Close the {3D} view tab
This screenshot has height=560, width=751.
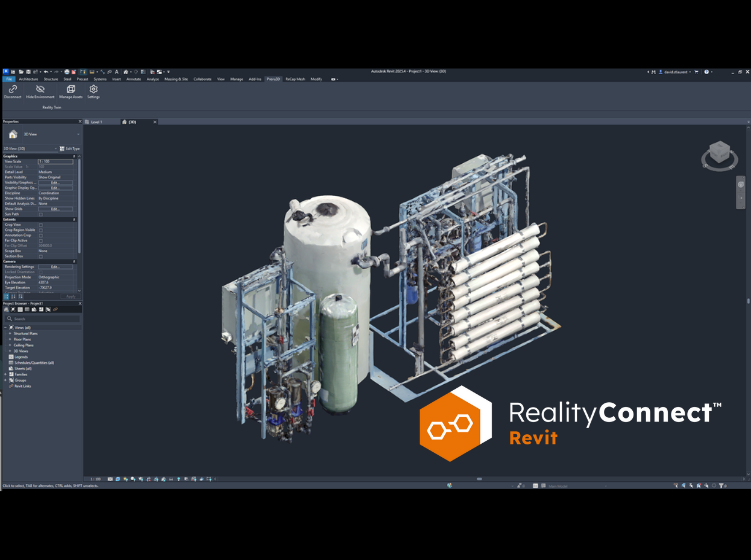point(155,122)
